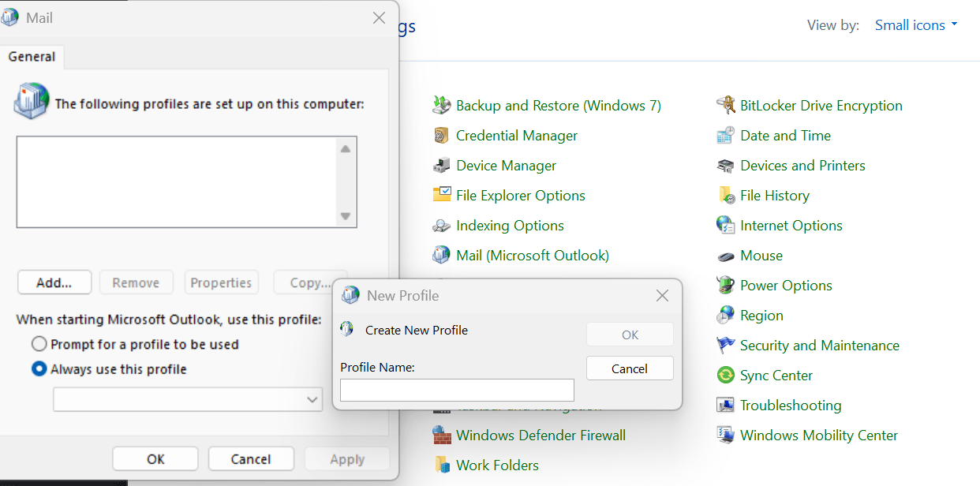Image resolution: width=980 pixels, height=486 pixels.
Task: Switch to the General tab
Action: (32, 57)
